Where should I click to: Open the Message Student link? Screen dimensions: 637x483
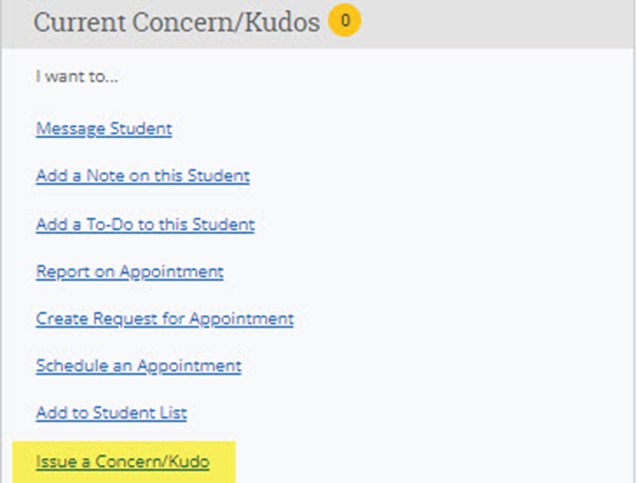click(x=104, y=128)
